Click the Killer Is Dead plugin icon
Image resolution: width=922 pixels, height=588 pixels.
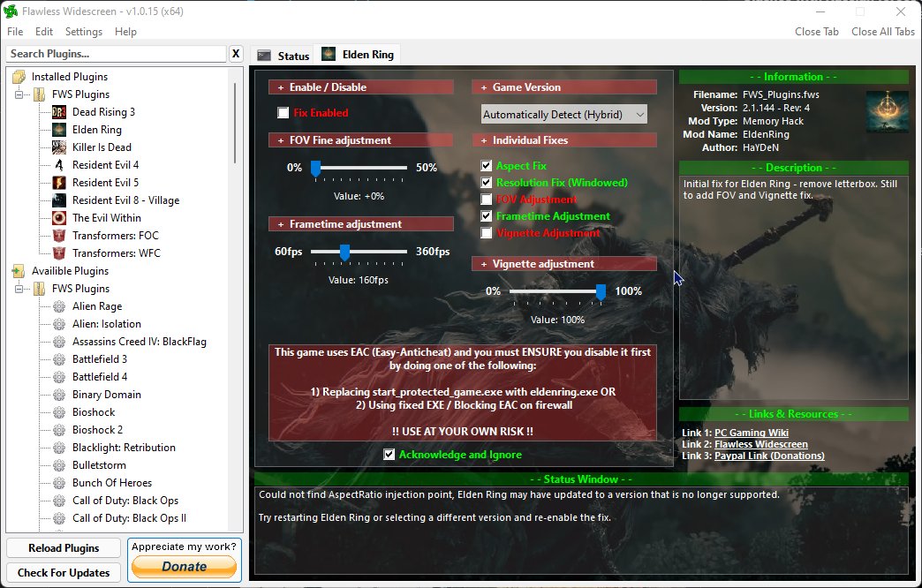point(59,147)
